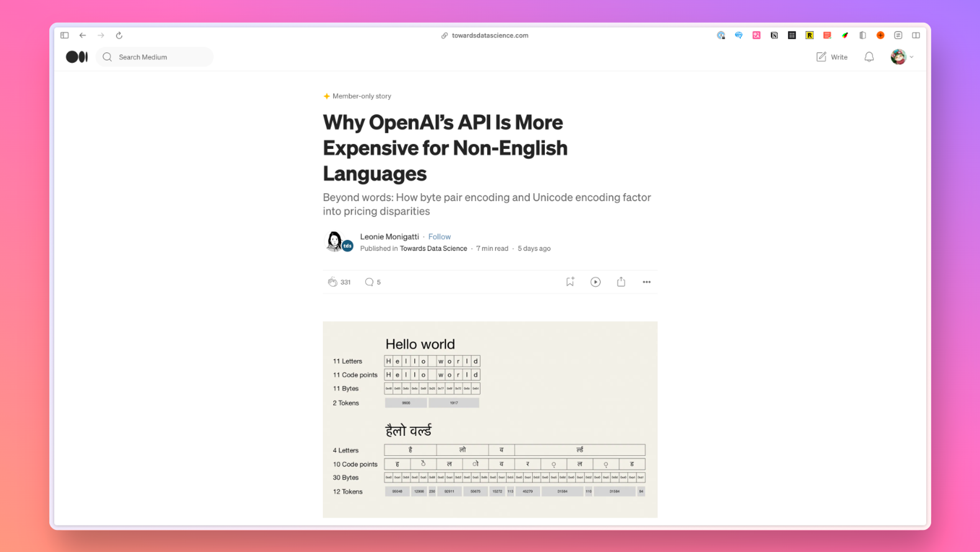Toggle the browser sidebar panel icon

click(64, 35)
